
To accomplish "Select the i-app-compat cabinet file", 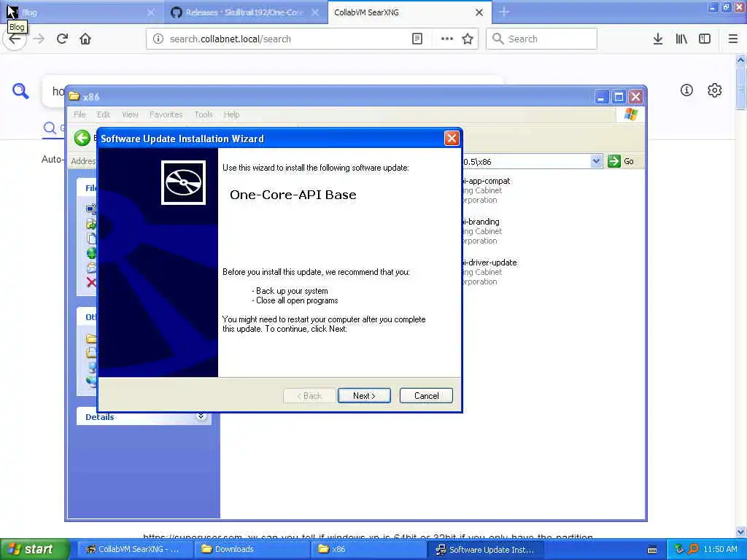I will pos(486,190).
